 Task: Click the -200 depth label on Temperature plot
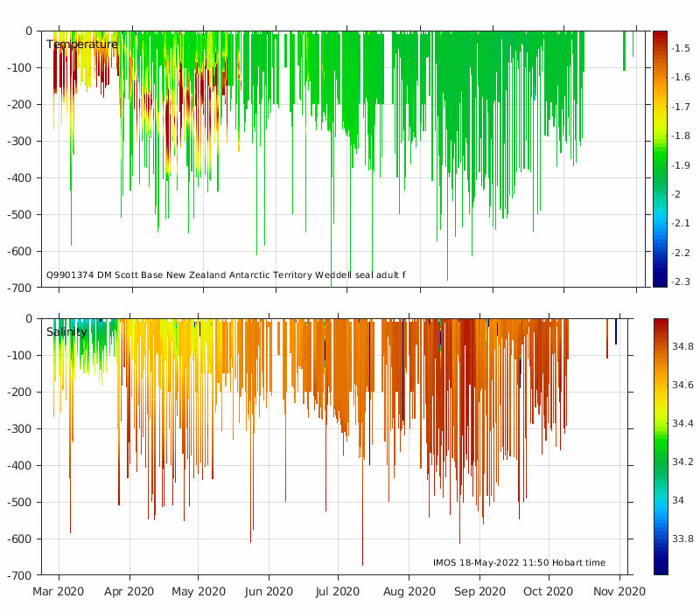pyautogui.click(x=20, y=104)
